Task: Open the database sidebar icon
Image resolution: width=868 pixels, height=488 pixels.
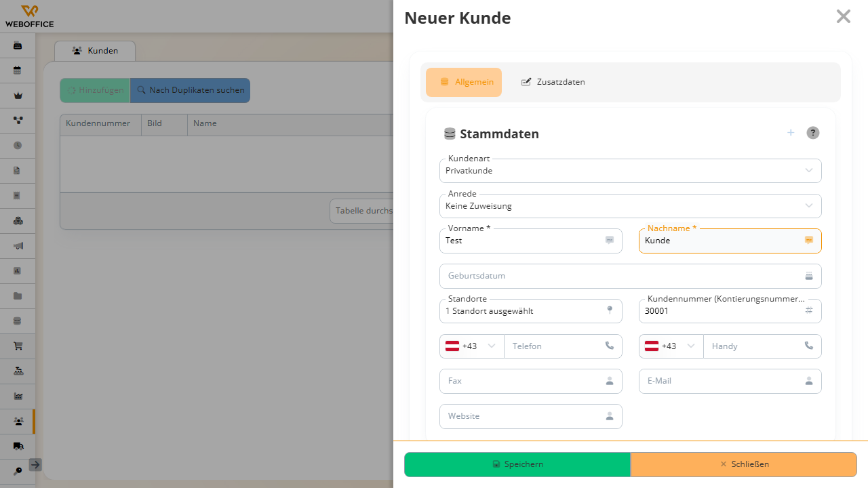Action: pos(18,321)
